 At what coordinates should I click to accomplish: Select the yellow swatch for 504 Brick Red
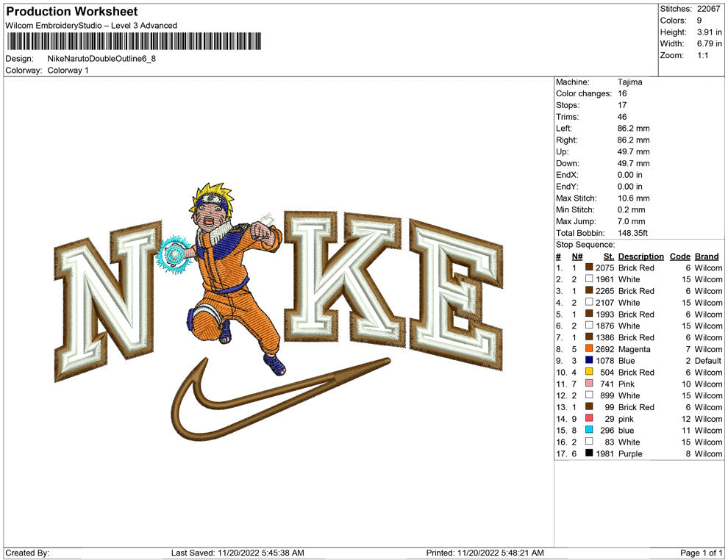tap(589, 372)
